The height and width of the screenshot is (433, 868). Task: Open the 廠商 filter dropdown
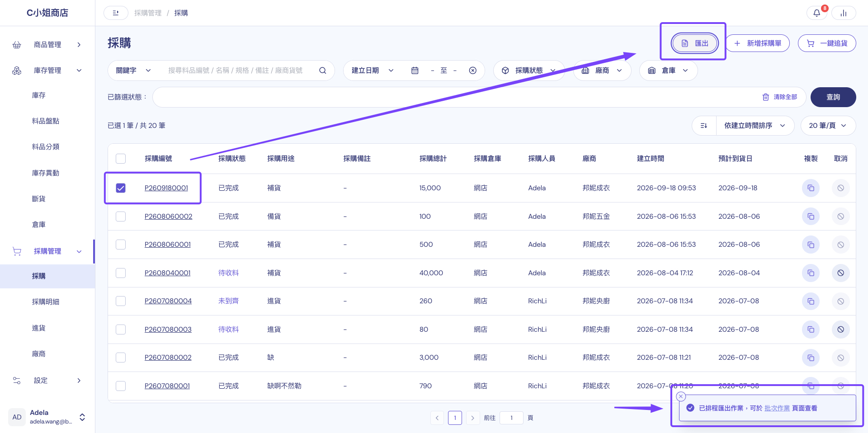coord(602,71)
